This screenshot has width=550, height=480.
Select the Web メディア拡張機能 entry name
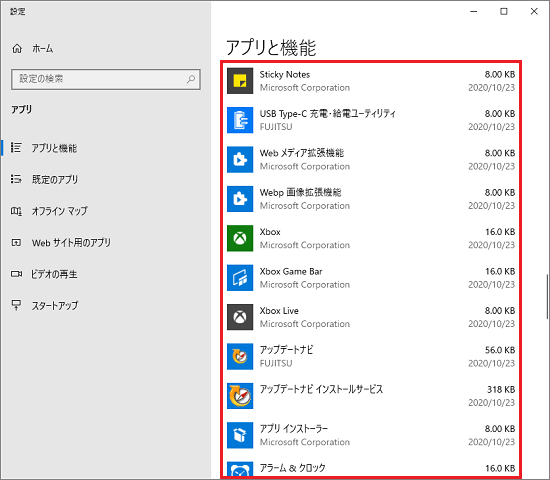coord(302,153)
